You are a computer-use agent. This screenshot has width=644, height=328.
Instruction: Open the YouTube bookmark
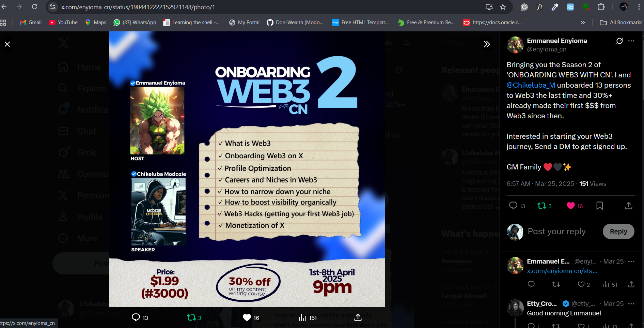tap(63, 23)
